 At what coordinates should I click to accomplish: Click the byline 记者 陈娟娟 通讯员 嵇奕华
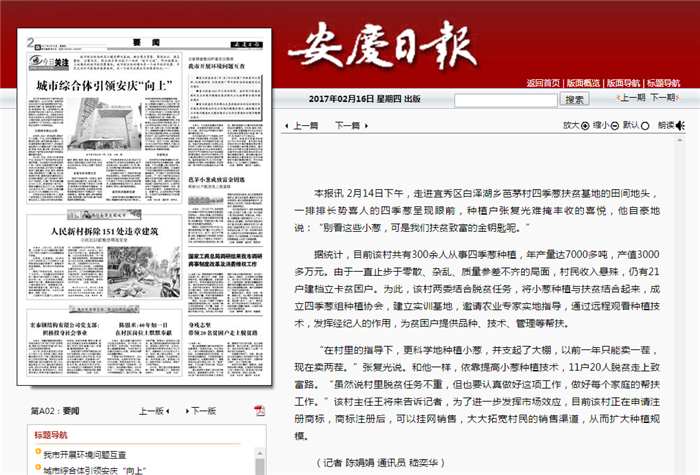tap(379, 463)
